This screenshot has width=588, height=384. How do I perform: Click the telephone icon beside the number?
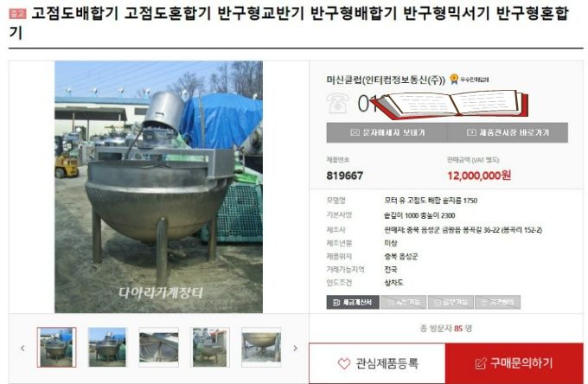[337, 103]
